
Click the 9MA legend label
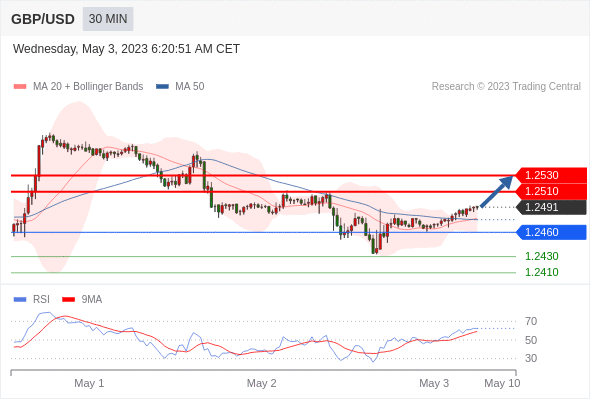pyautogui.click(x=92, y=300)
